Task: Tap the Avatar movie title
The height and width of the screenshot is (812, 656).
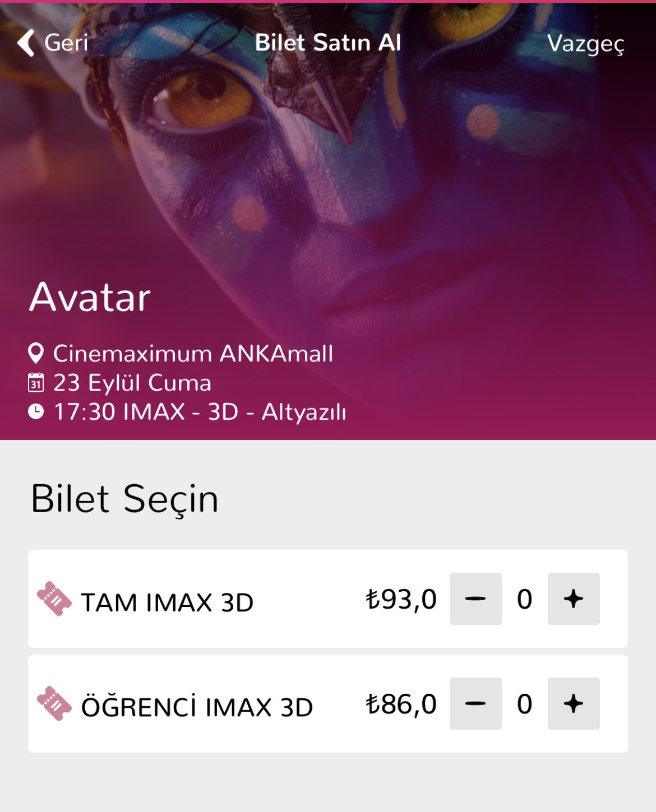Action: pos(90,296)
